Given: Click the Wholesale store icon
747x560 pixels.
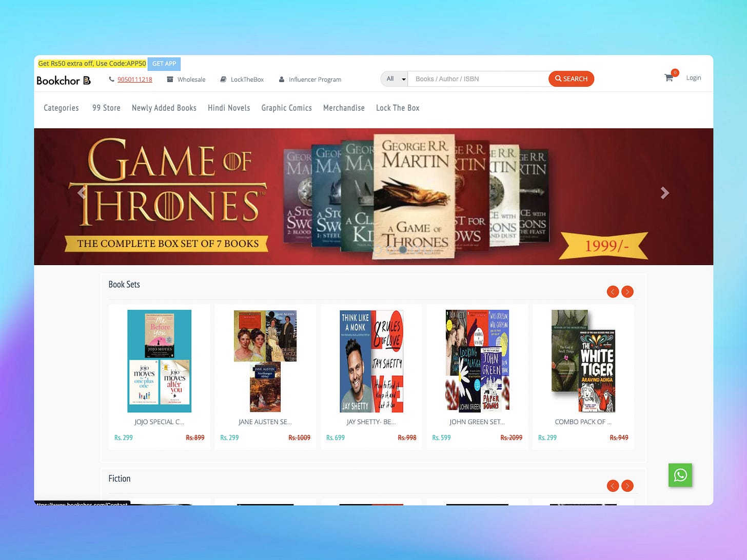Looking at the screenshot, I should click(170, 79).
